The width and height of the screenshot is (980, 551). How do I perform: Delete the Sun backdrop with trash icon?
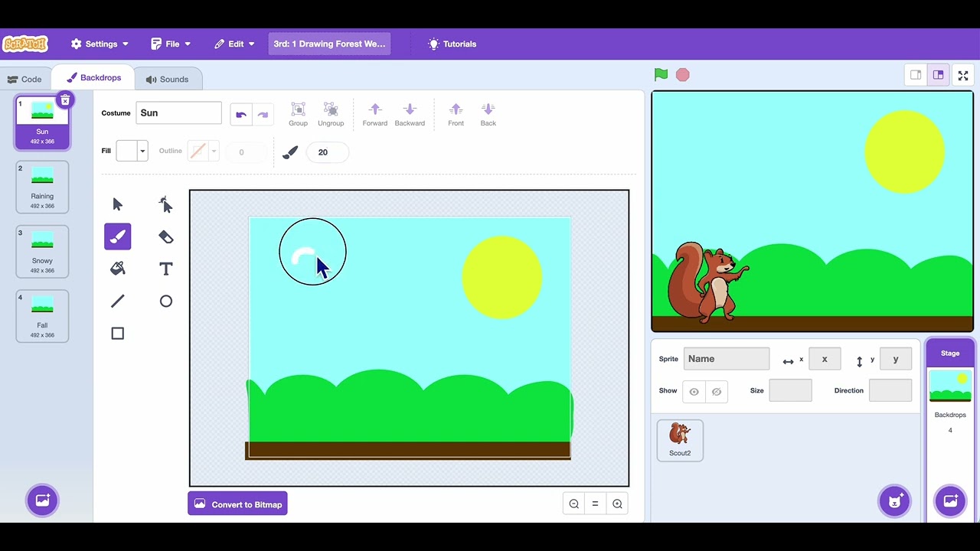point(66,99)
